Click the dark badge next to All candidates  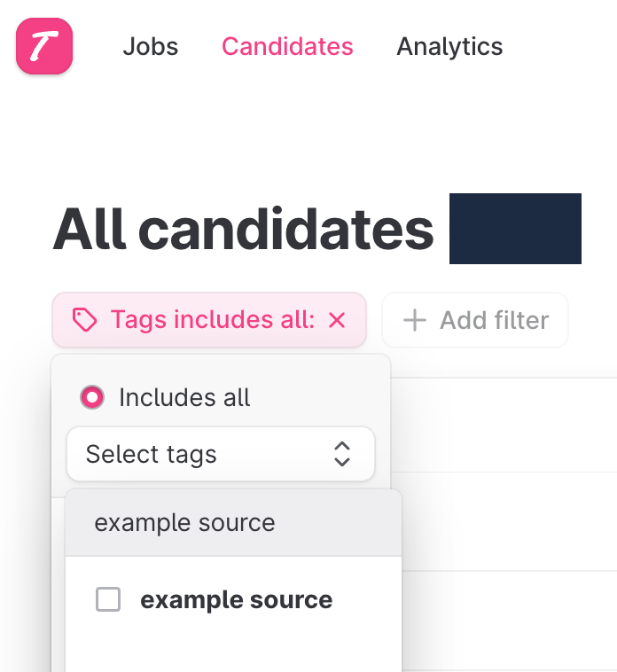(515, 229)
